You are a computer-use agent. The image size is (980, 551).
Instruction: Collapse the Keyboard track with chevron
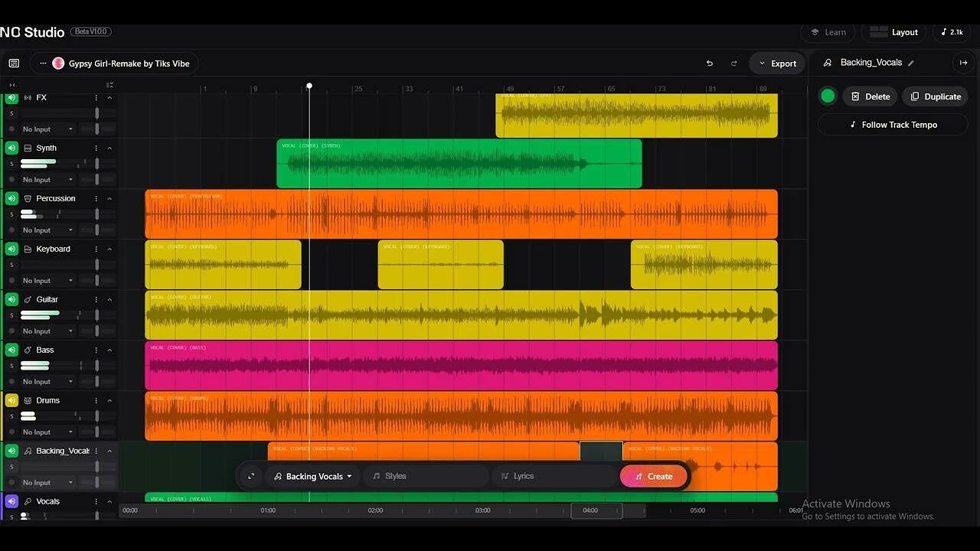coord(109,249)
